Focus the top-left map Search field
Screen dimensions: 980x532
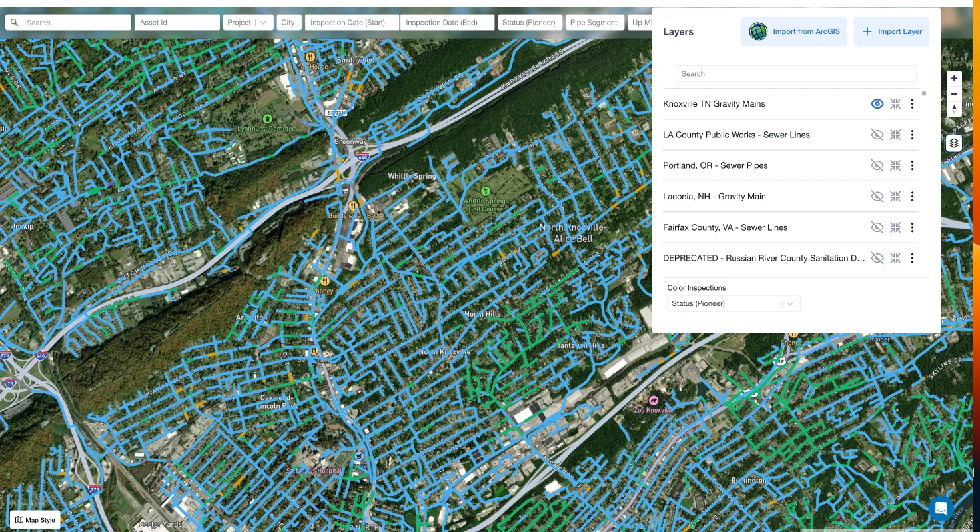point(68,23)
